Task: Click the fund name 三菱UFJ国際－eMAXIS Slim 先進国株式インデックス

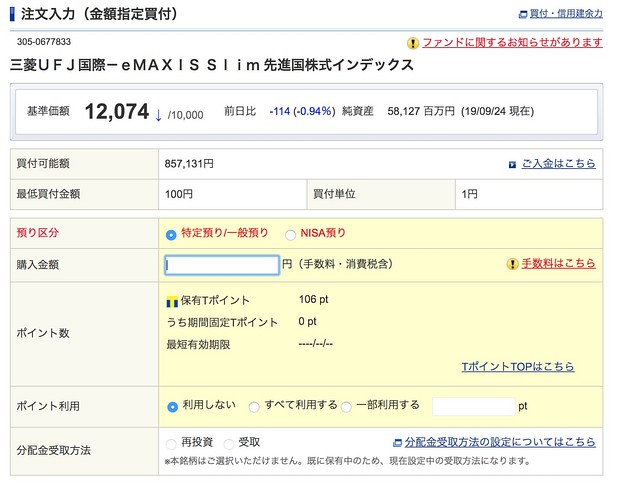Action: (x=212, y=65)
